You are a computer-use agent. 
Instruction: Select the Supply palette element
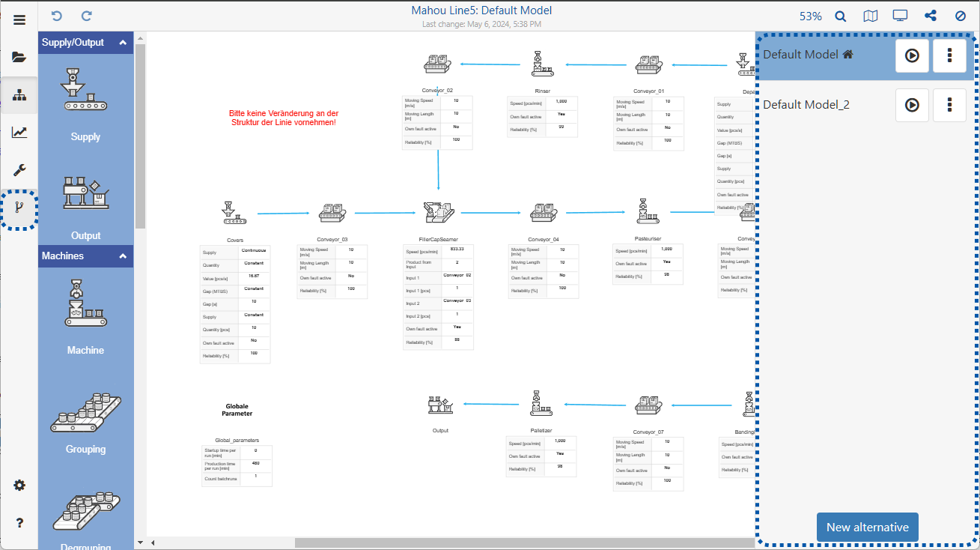point(85,103)
